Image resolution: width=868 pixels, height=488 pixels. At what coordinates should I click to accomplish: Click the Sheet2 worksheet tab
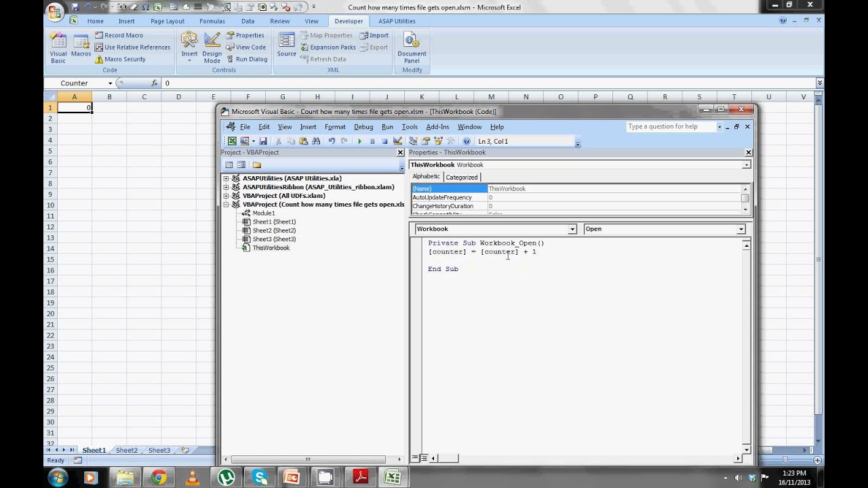[x=127, y=450]
